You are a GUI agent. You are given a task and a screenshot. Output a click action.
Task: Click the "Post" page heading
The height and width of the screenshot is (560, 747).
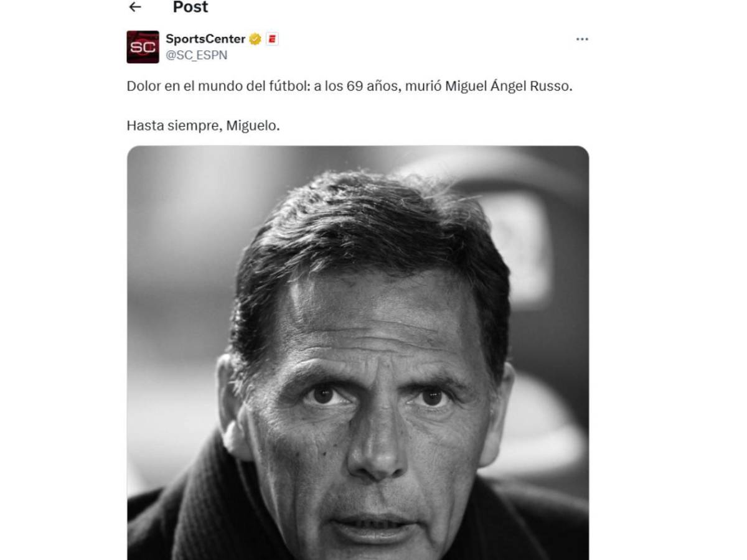(x=190, y=7)
